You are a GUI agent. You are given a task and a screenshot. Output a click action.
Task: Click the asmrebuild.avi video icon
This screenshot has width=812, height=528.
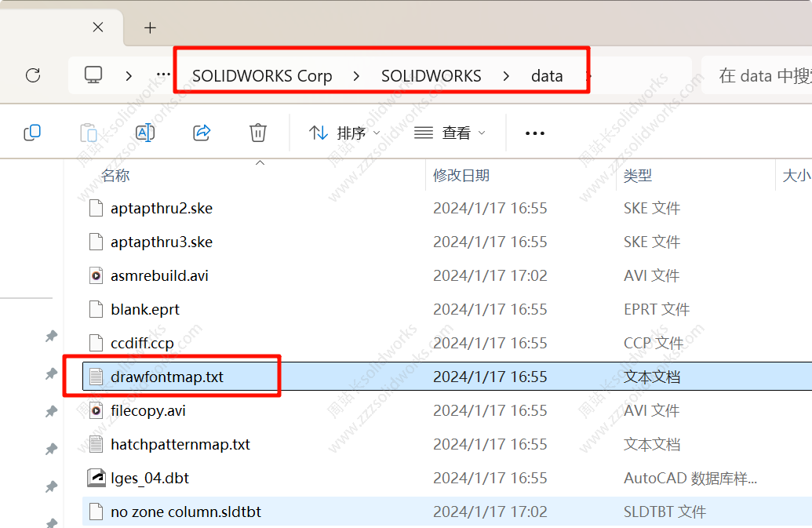pos(96,275)
